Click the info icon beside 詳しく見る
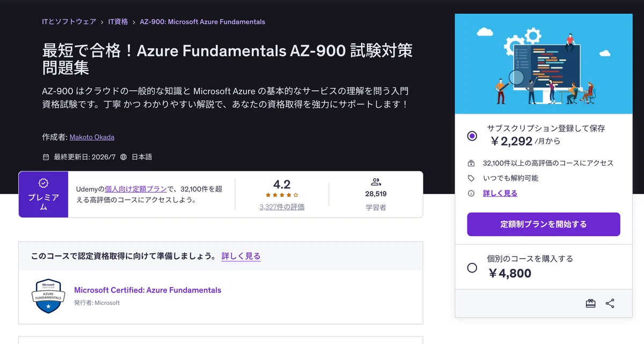 471,193
